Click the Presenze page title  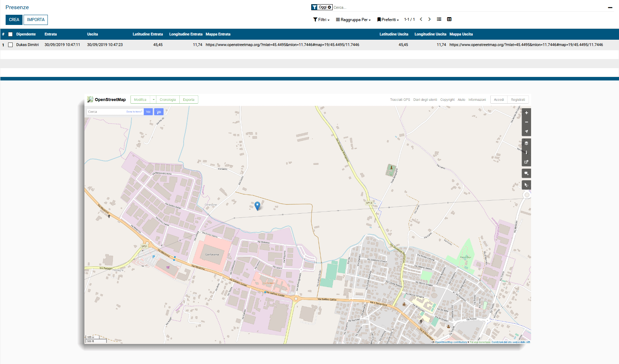(x=17, y=7)
